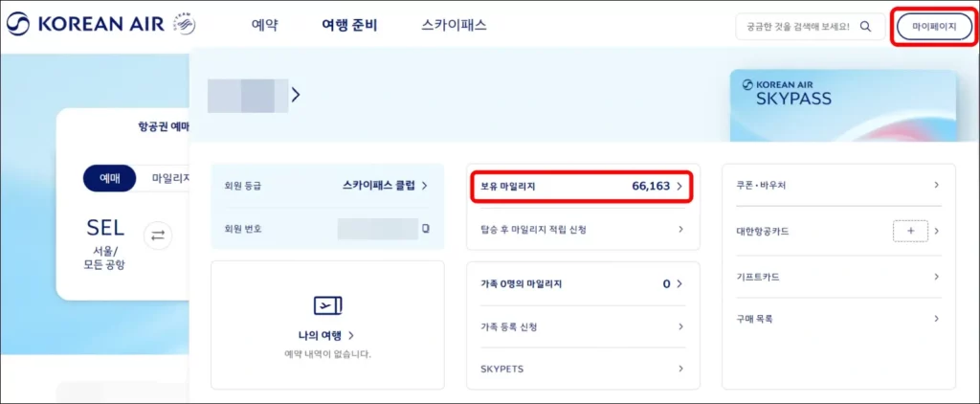Click chevron on SKYPETS row

tap(680, 369)
